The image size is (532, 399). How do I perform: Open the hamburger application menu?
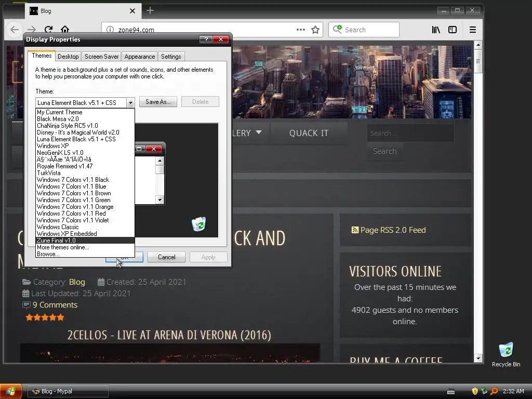pyautogui.click(x=472, y=30)
